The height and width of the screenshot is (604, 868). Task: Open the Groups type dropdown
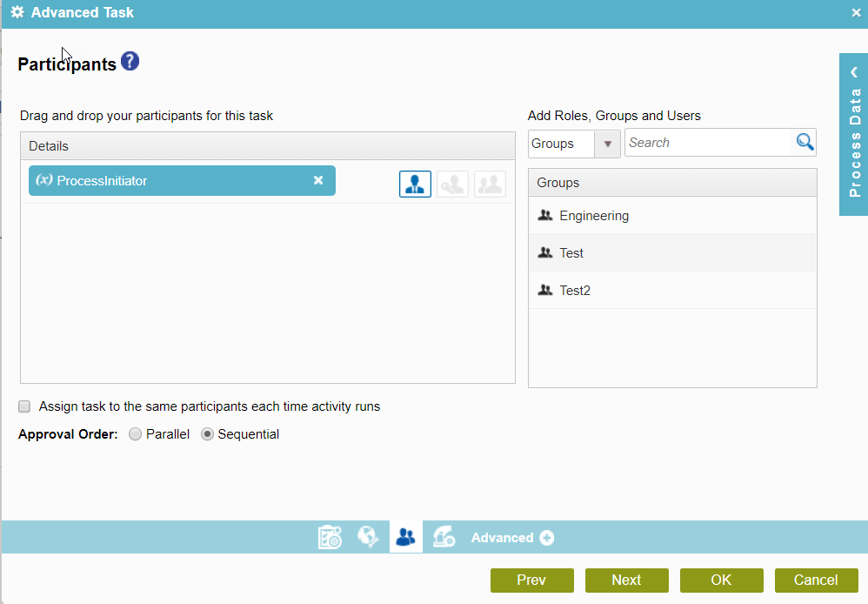tap(573, 144)
